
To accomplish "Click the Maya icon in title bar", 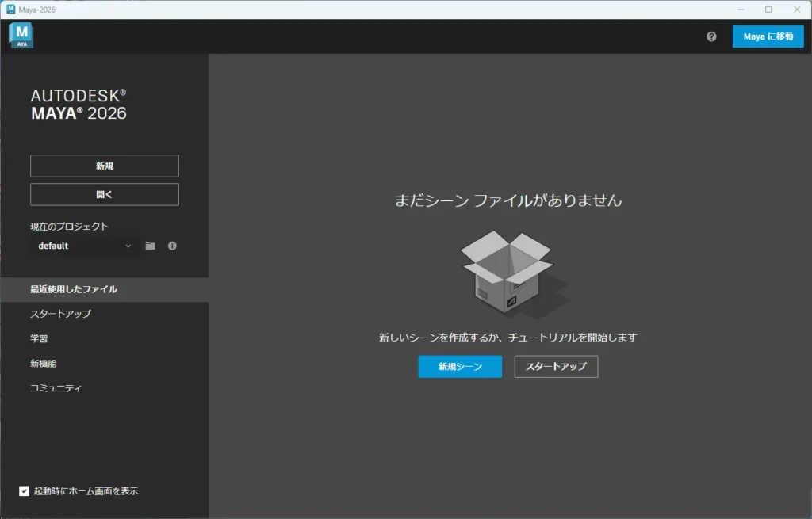I will (11, 10).
